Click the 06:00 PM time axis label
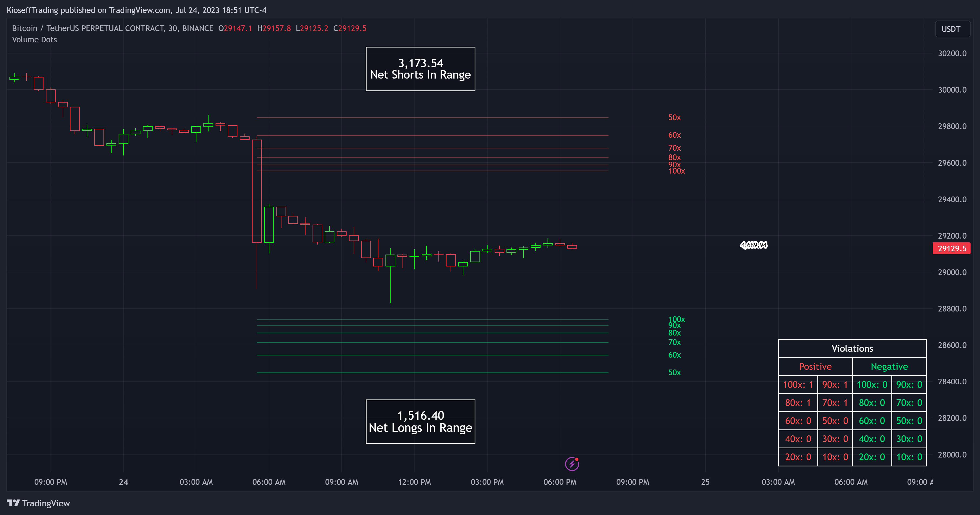The width and height of the screenshot is (980, 515). click(560, 482)
